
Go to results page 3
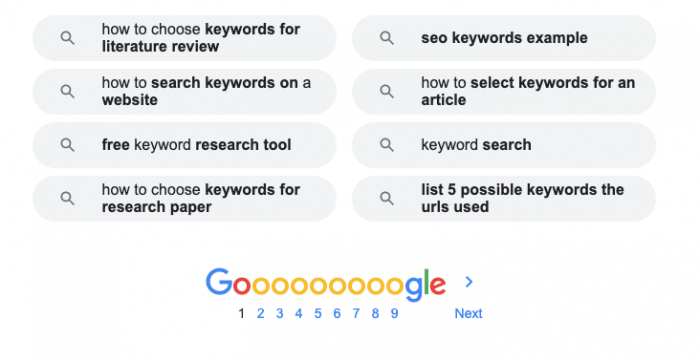[x=279, y=313]
